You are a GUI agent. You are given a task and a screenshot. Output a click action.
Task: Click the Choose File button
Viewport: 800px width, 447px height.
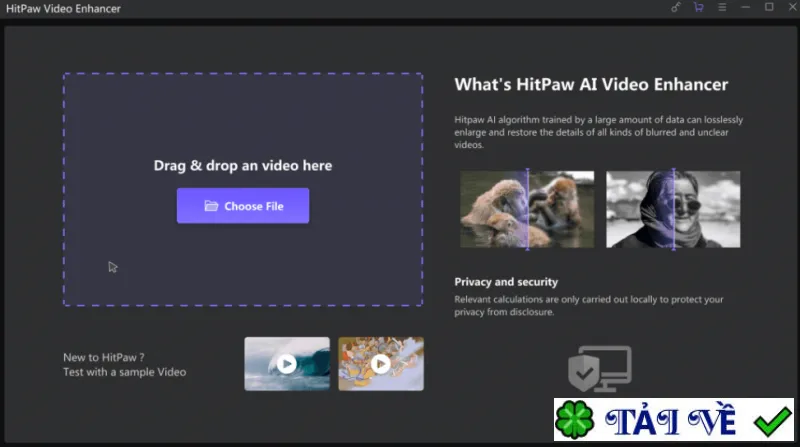[x=243, y=206]
